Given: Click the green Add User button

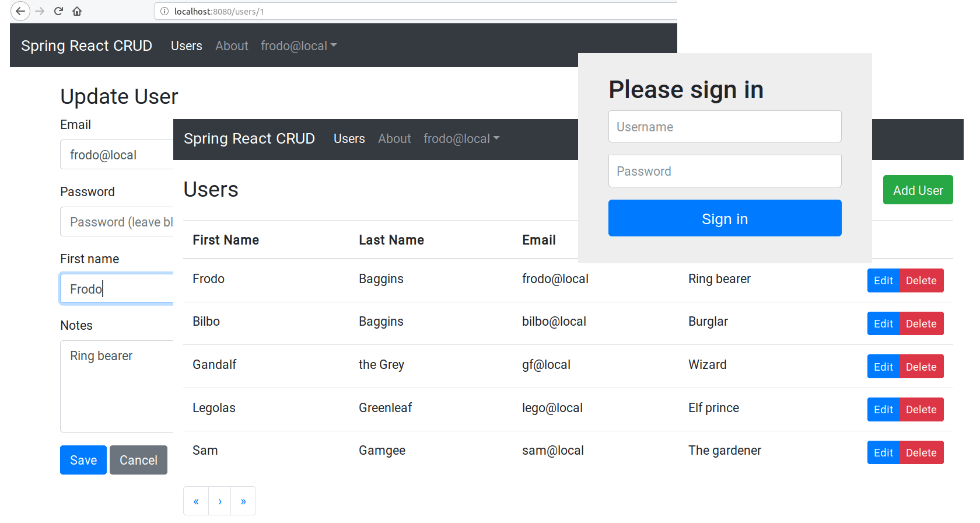Looking at the screenshot, I should tap(918, 190).
